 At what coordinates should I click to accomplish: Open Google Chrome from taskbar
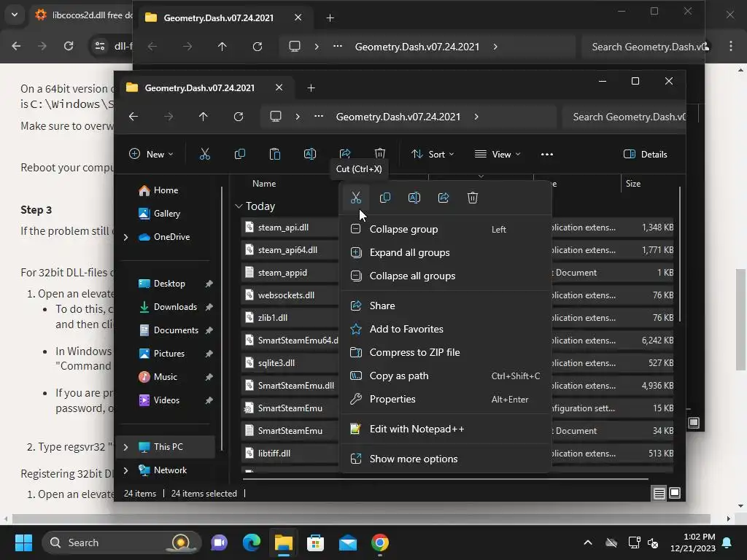[379, 542]
